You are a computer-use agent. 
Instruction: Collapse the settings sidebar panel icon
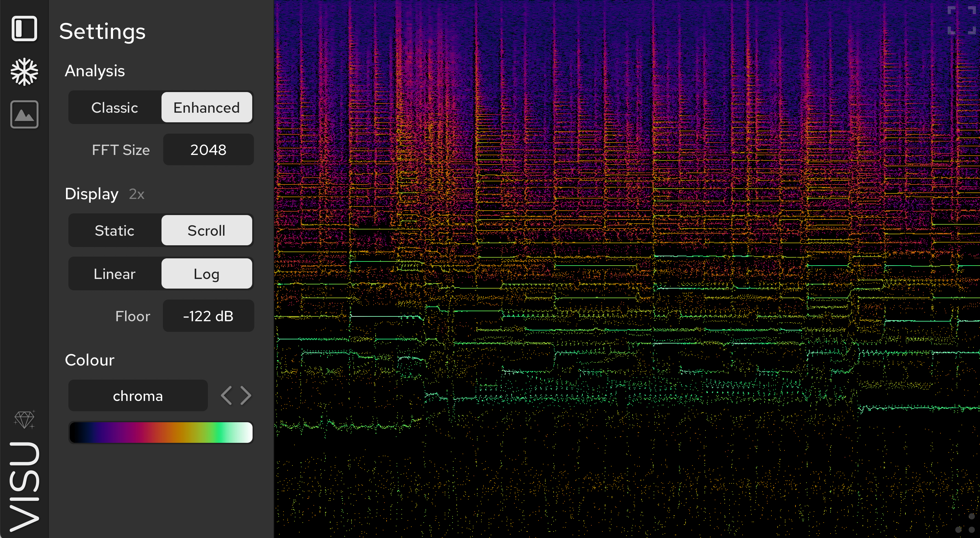24,28
